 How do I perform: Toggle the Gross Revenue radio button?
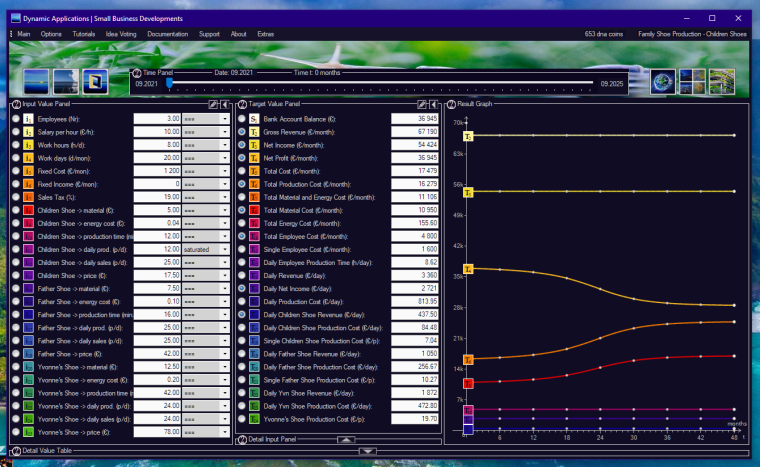pyautogui.click(x=241, y=131)
